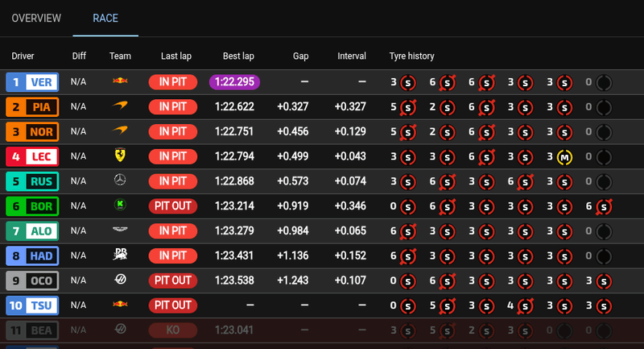Screen dimensions: 644x349
Task: Click the yellow medium tyre icon for Leclerc
Action: (x=564, y=156)
